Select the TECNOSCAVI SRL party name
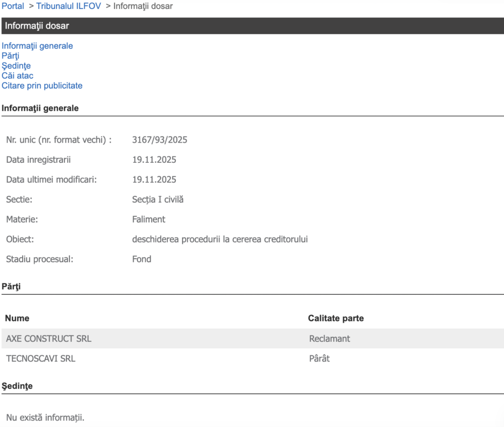This screenshot has width=504, height=427. (41, 359)
